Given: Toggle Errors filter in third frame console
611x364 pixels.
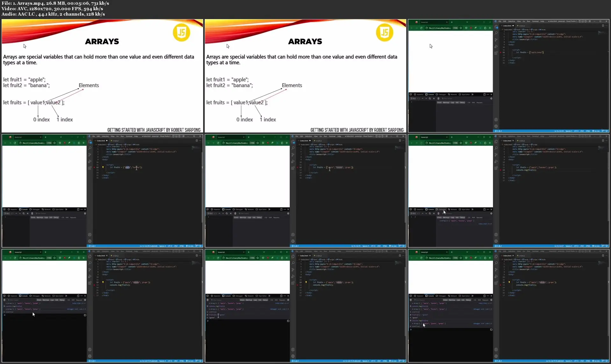Looking at the screenshot, I should [x=439, y=103].
